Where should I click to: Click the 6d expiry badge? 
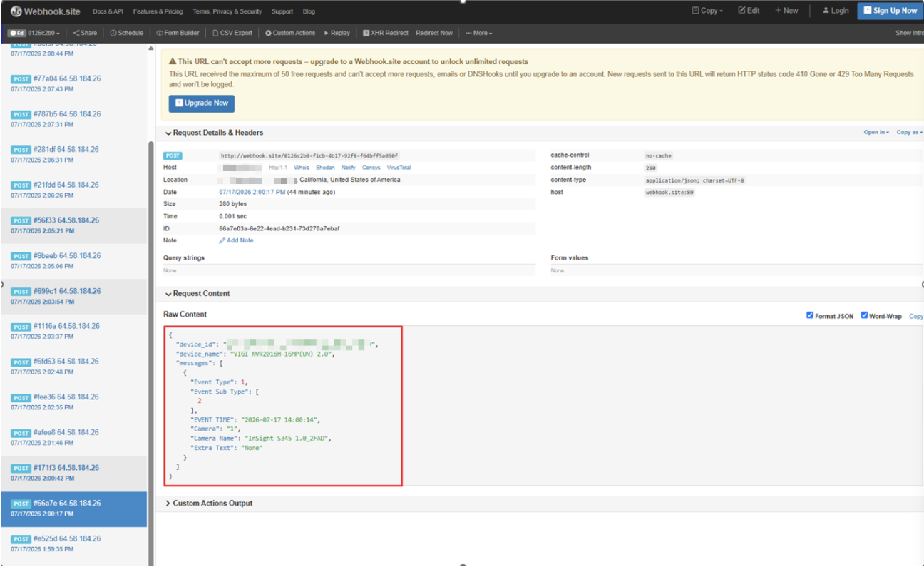coord(16,33)
